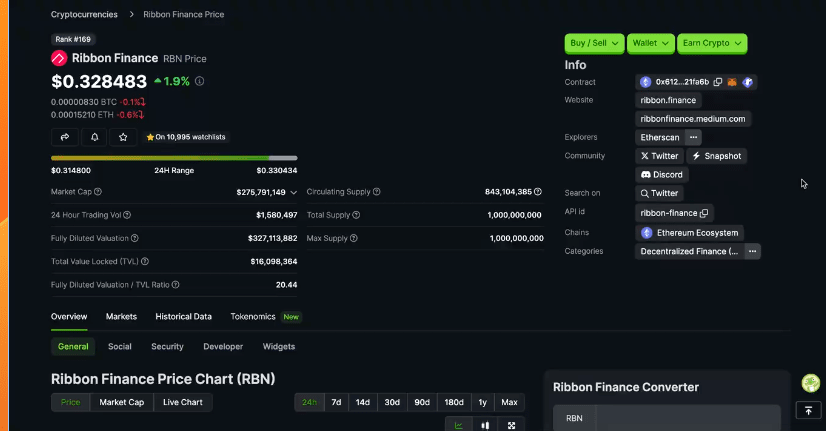The image size is (826, 431).
Task: Open 24 Hour Trading Vol help icon
Action: pos(127,215)
